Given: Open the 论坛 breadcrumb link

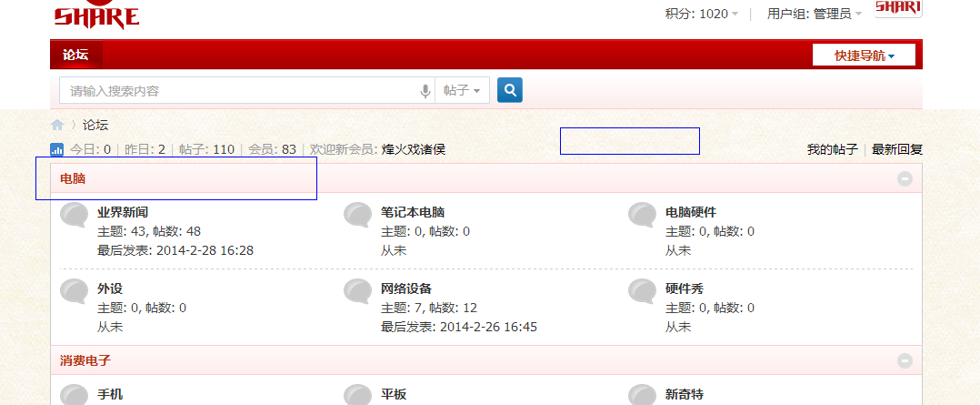Looking at the screenshot, I should pos(95,126).
